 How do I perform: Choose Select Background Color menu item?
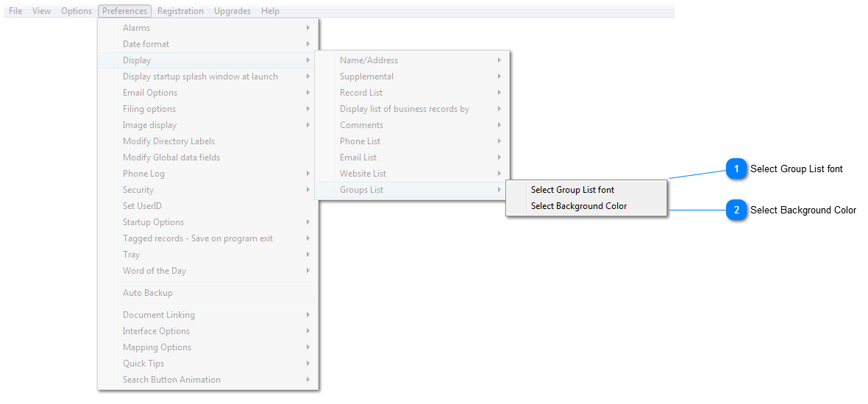coord(586,206)
